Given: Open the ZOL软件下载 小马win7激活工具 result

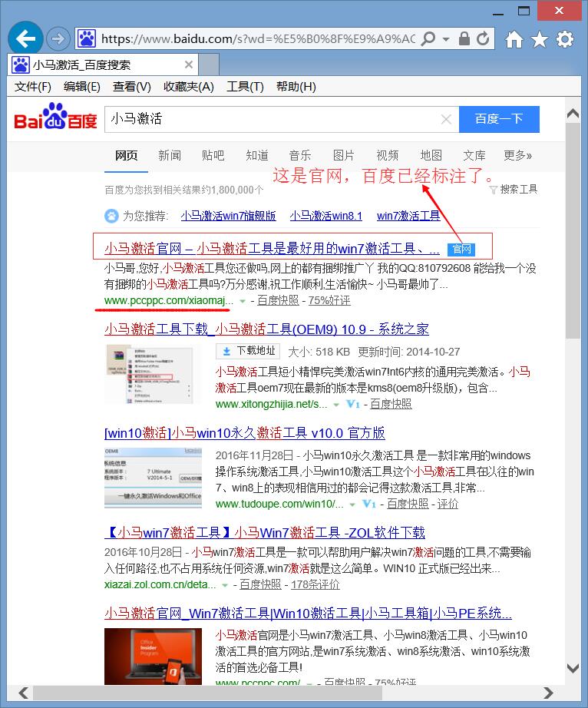Looking at the screenshot, I should pyautogui.click(x=264, y=533).
